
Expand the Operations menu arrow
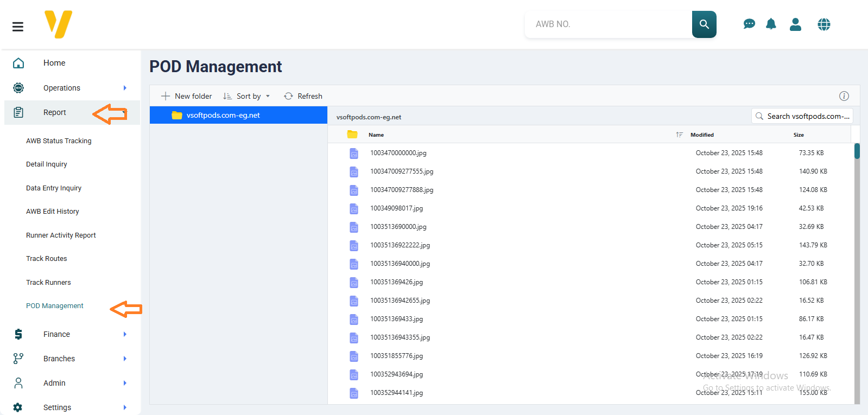coord(125,88)
